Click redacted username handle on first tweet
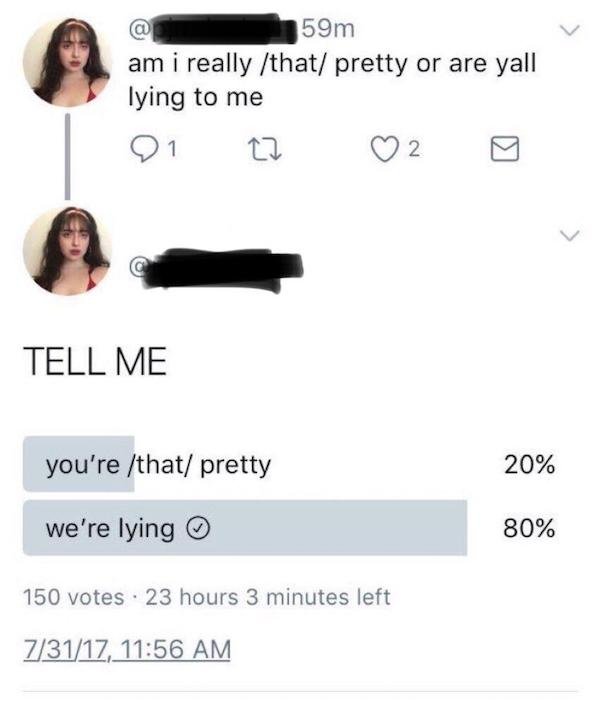The image size is (600, 707). pyautogui.click(x=213, y=29)
